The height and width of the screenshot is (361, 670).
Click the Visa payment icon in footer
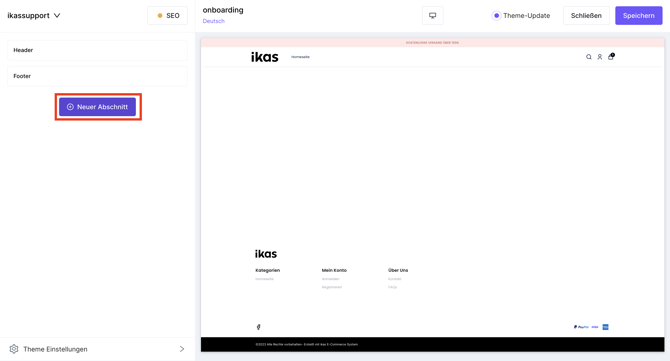coord(595,327)
